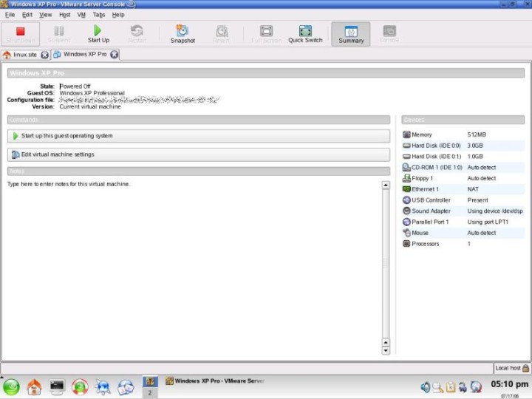
Task: Click the NAT value for Ethernet 1
Action: 473,189
